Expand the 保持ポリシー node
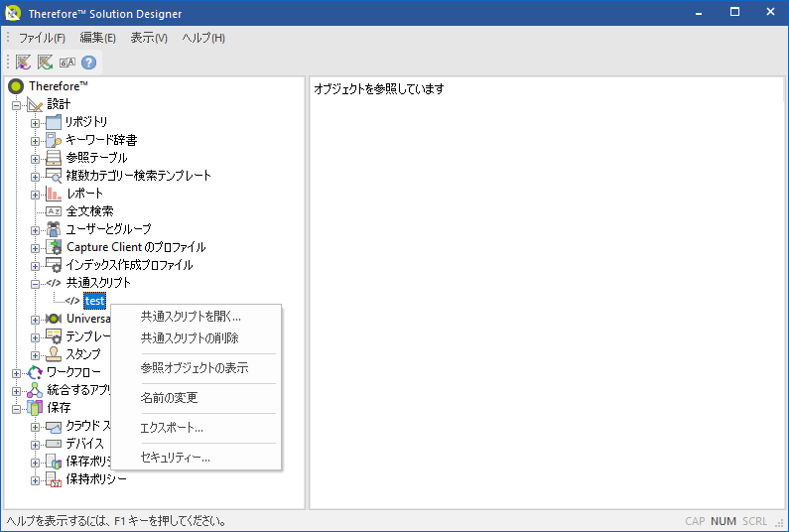This screenshot has width=789, height=532. [35, 480]
